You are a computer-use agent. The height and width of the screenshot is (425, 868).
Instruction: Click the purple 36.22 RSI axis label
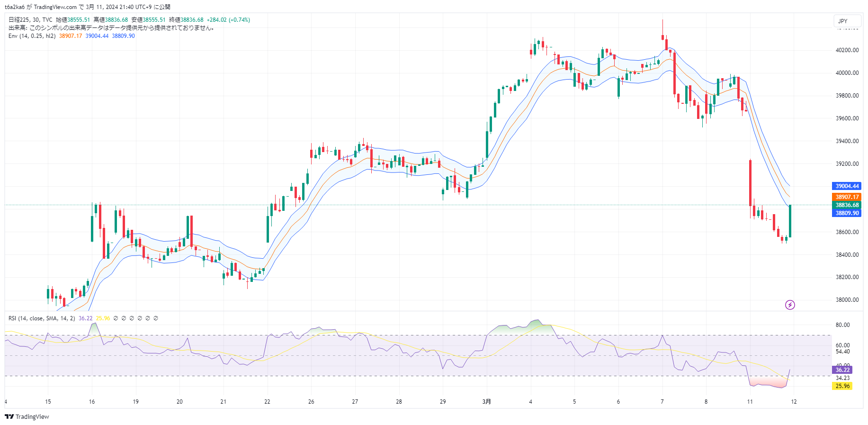(842, 370)
